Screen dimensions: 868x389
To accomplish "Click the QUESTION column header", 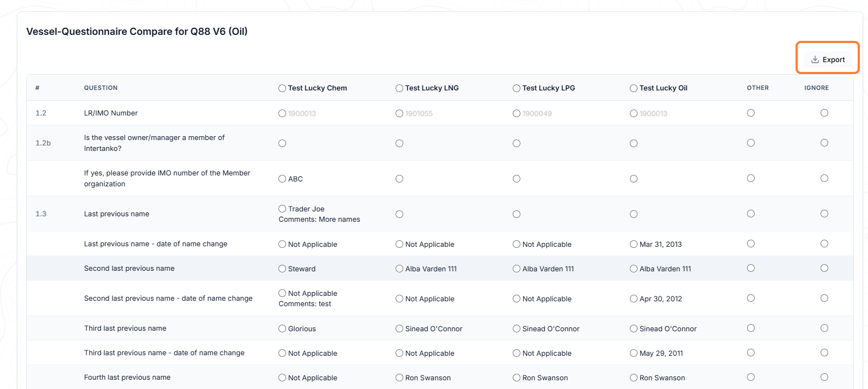I will click(x=101, y=88).
